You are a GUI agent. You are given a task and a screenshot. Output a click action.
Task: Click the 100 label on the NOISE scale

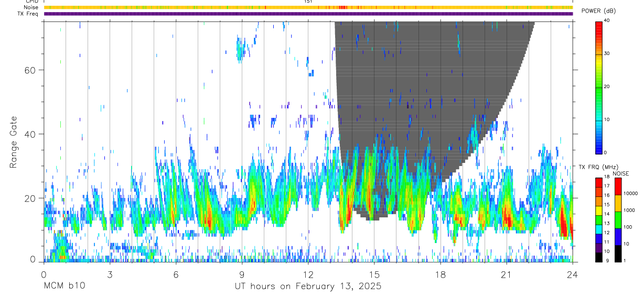tap(628, 227)
